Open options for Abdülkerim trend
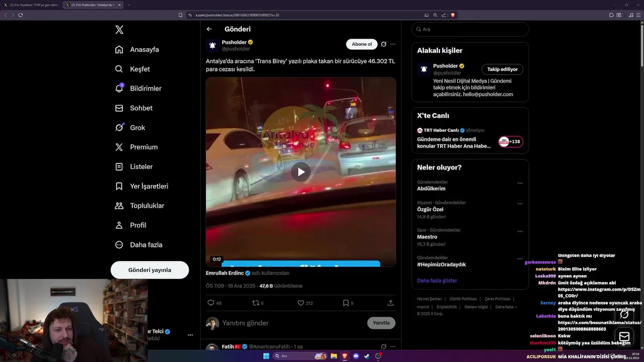This screenshot has height=362, width=644. [x=520, y=184]
